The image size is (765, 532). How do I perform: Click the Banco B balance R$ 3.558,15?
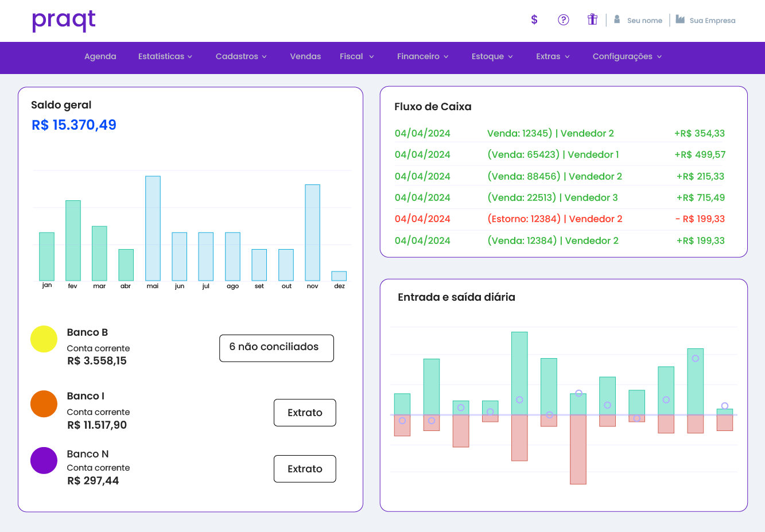click(x=97, y=361)
